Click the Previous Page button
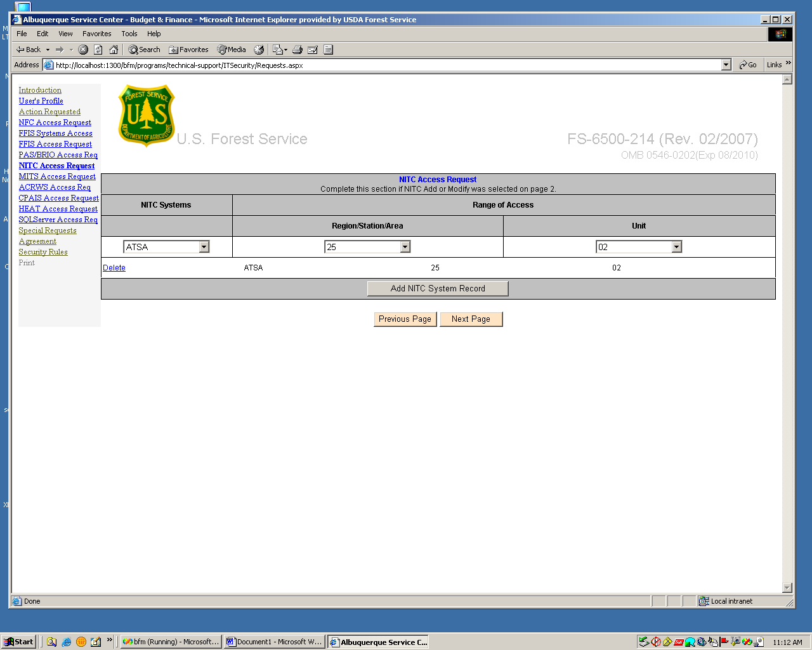812x650 pixels. 405,319
